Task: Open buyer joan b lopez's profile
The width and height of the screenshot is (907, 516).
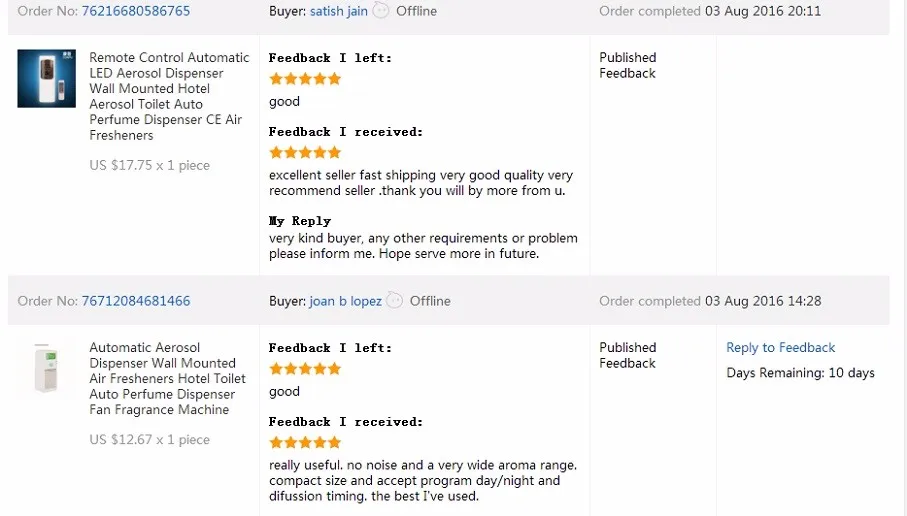Action: [345, 301]
